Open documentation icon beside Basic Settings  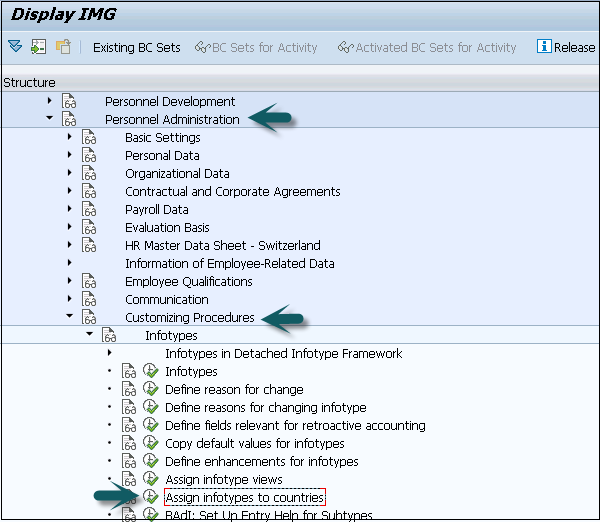[x=89, y=138]
